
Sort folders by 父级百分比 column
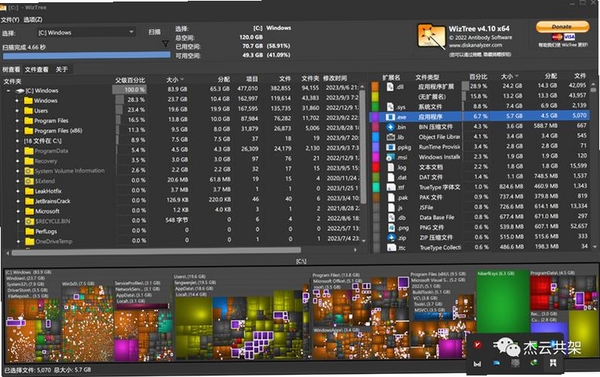click(x=130, y=80)
